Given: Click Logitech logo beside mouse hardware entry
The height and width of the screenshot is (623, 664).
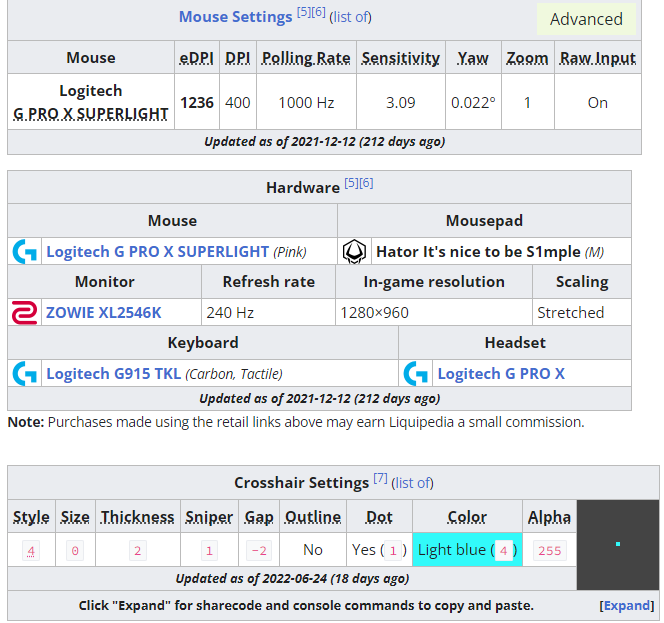Looking at the screenshot, I should 24,251.
